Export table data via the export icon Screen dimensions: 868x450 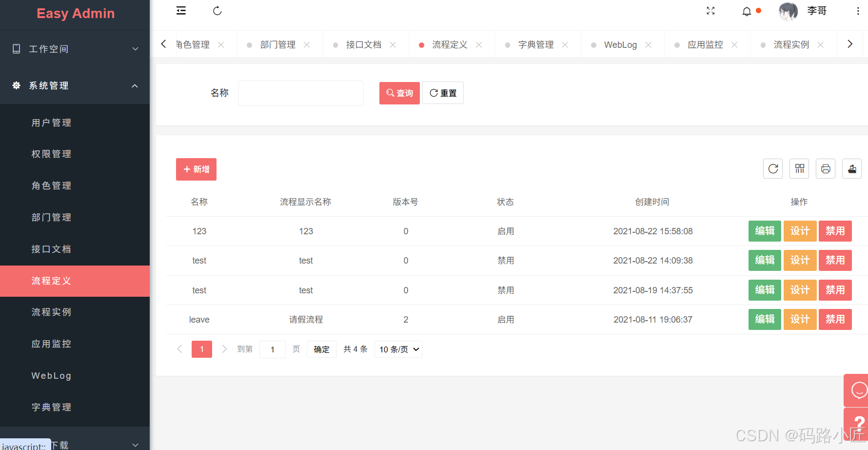click(x=851, y=168)
